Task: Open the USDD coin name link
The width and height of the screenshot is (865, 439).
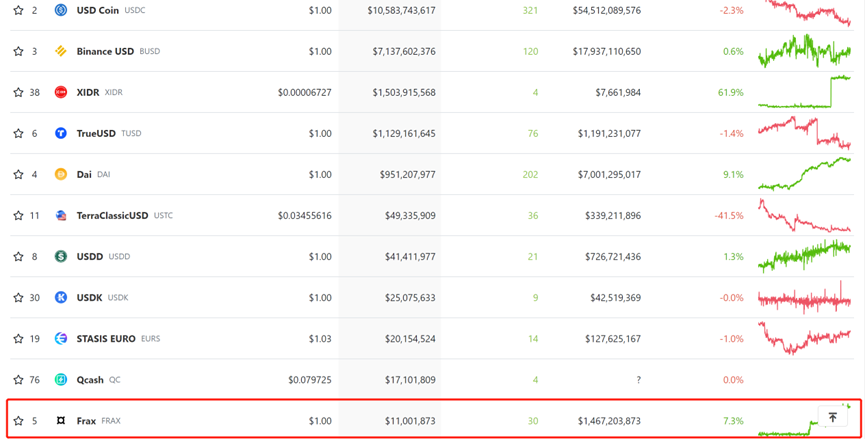Action: (x=89, y=256)
